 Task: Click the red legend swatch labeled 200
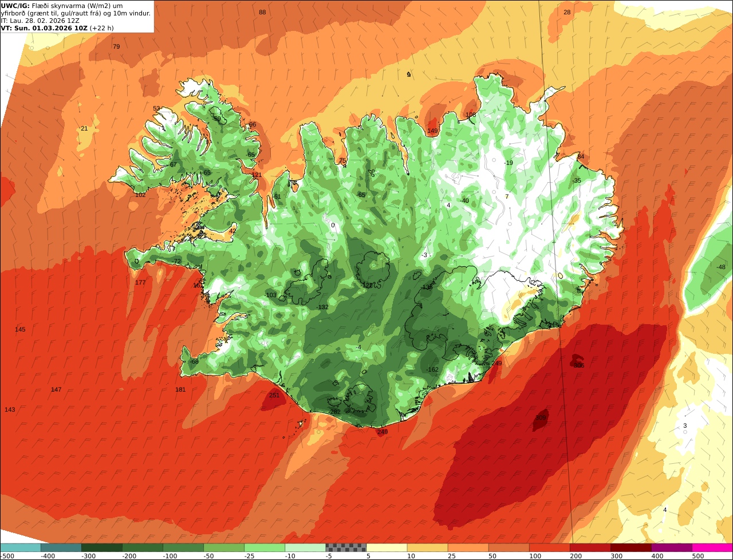point(590,547)
